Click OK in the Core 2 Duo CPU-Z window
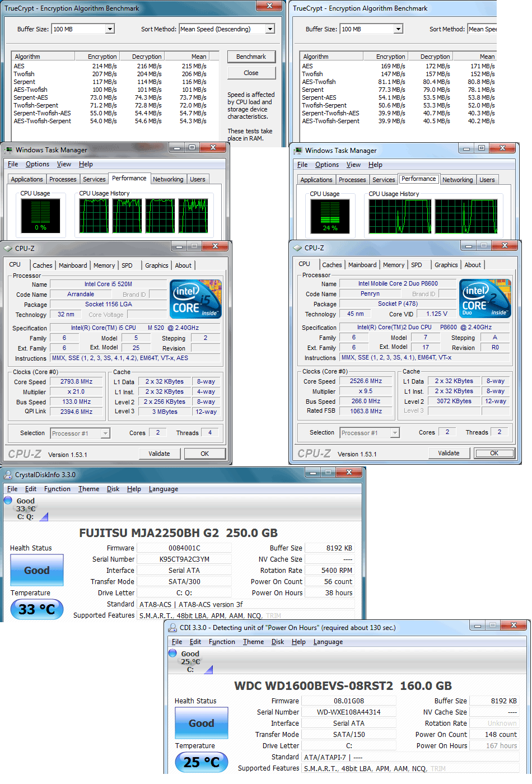Image resolution: width=532 pixels, height=784 pixels. coord(494,453)
